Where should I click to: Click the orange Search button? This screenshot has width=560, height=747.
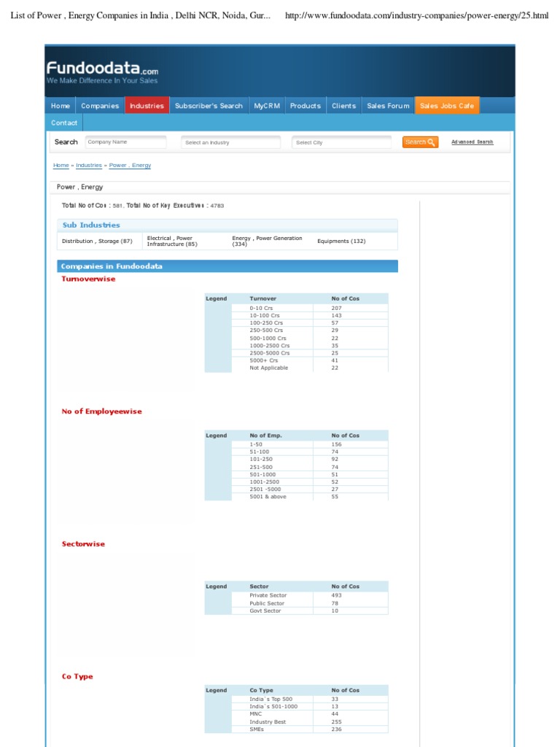[x=420, y=142]
